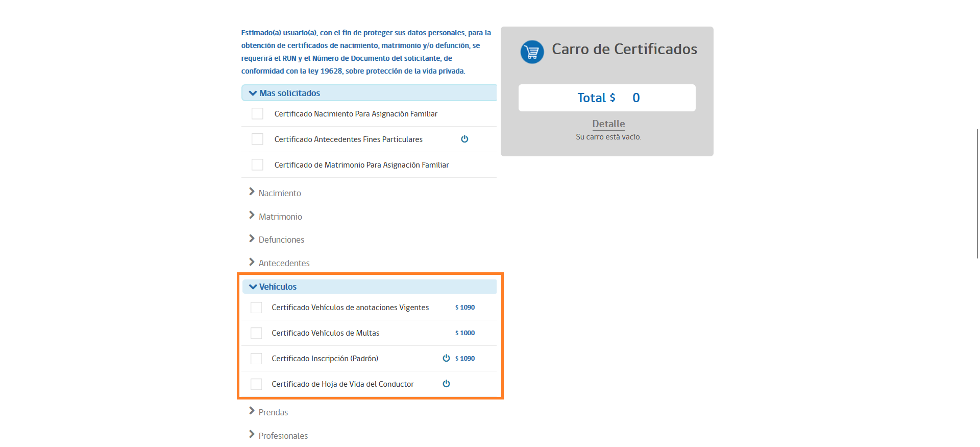This screenshot has height=447, width=980.
Task: Expand the Antecedentes category
Action: coord(283,263)
